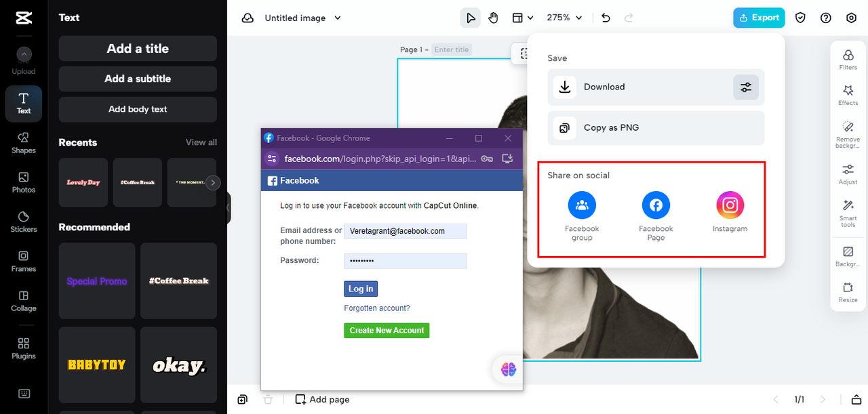Screen dimensions: 868x414
Task: Click the email address input field
Action: pyautogui.click(x=406, y=231)
